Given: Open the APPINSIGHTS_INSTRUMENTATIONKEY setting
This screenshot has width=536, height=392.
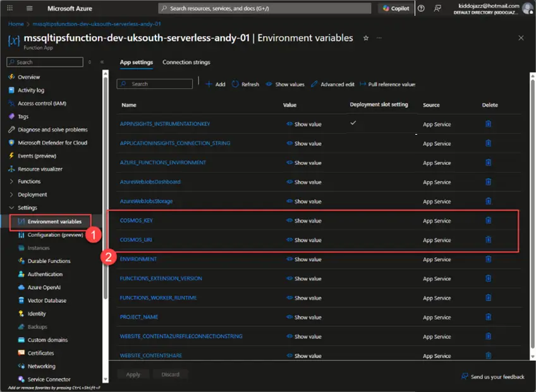Looking at the screenshot, I should coord(165,124).
